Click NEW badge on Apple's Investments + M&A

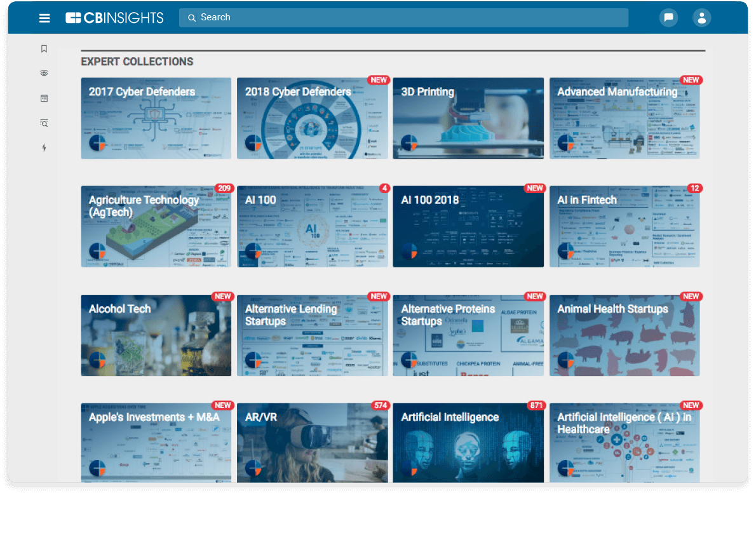pyautogui.click(x=222, y=405)
